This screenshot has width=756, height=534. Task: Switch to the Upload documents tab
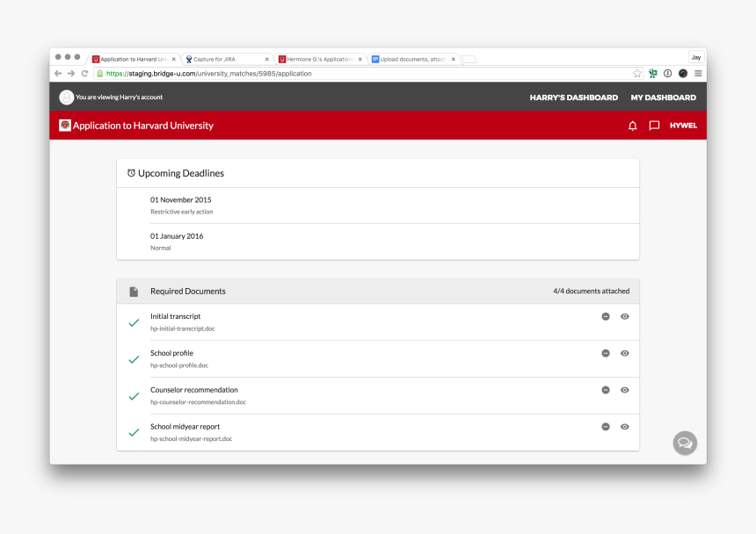coord(411,60)
